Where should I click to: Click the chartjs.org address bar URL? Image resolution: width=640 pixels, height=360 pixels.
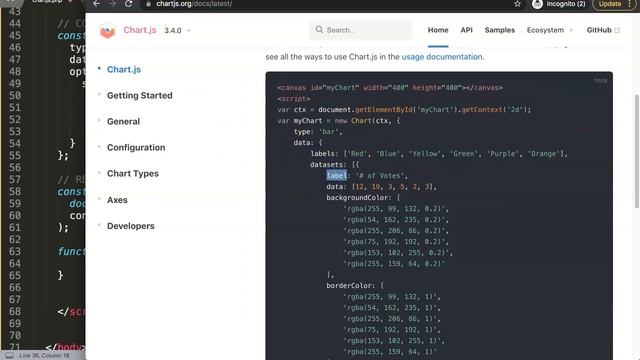pyautogui.click(x=194, y=4)
